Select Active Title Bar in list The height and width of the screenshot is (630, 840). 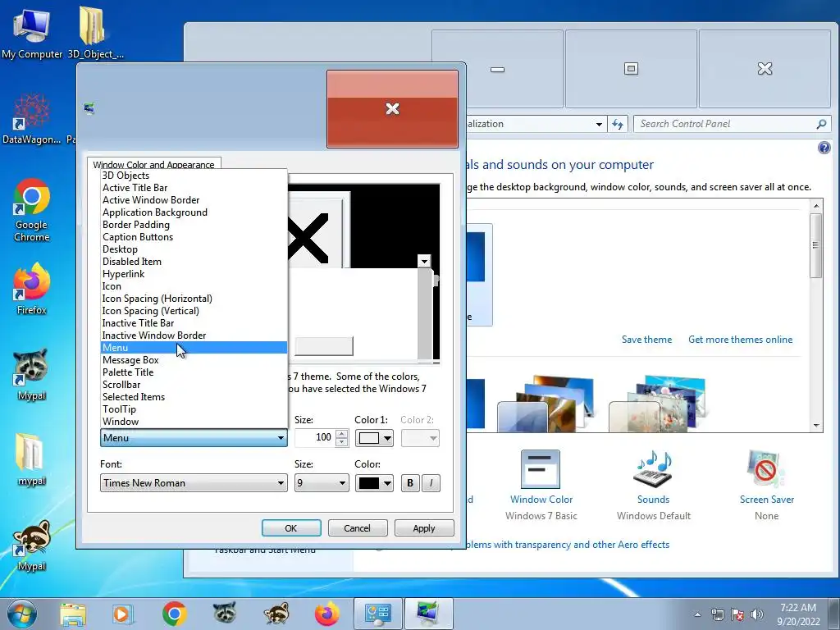(194, 188)
